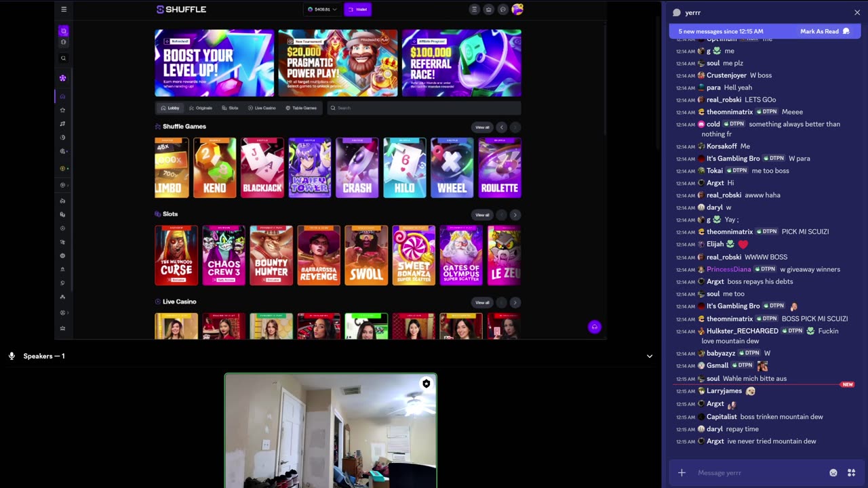Open the Roulette game

click(500, 167)
